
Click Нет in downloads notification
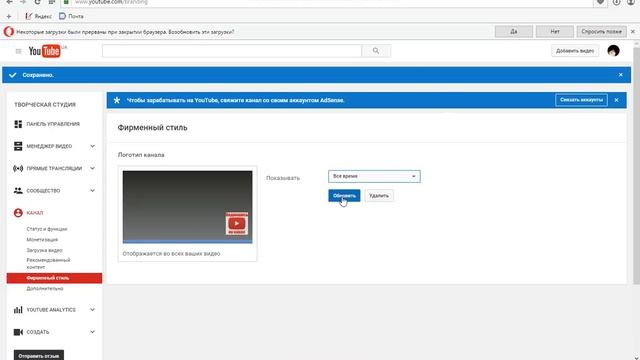(555, 31)
